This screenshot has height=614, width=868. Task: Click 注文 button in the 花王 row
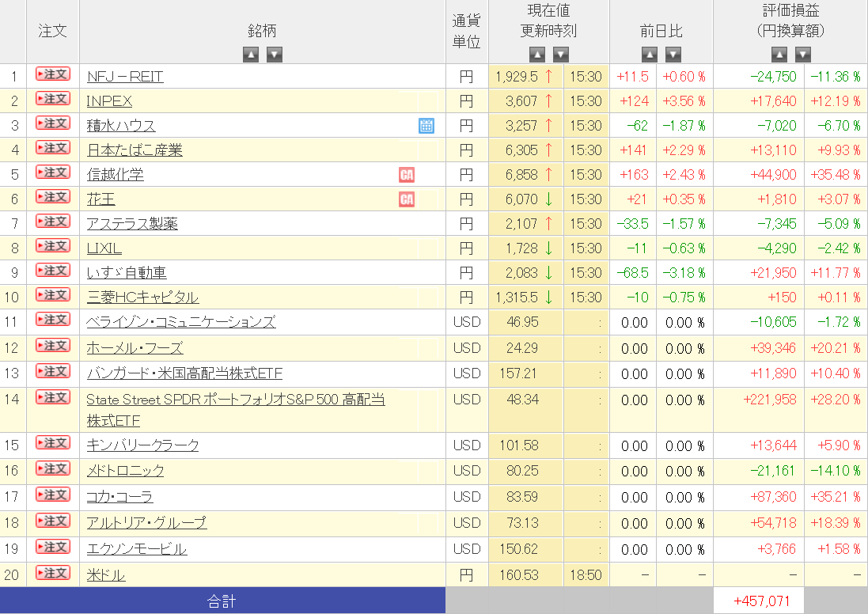pyautogui.click(x=53, y=196)
